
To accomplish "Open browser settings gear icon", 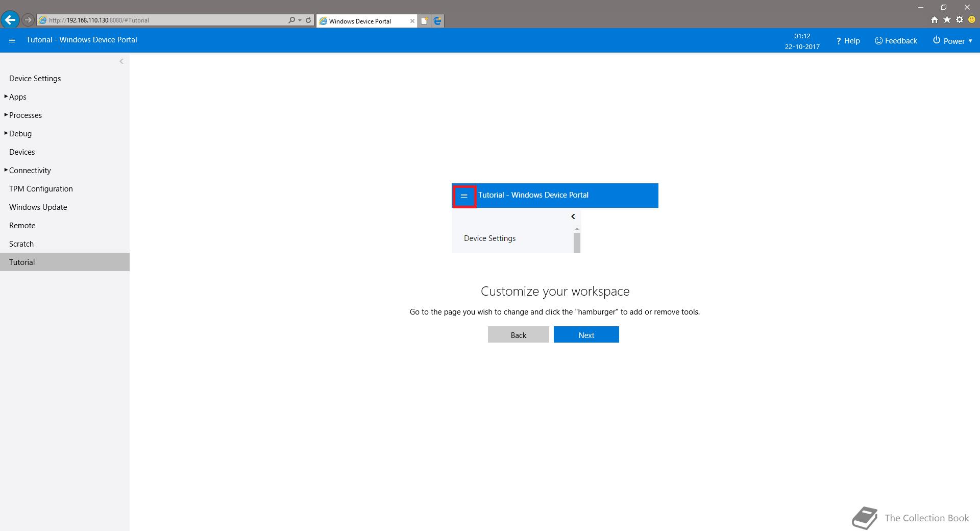I will point(960,20).
